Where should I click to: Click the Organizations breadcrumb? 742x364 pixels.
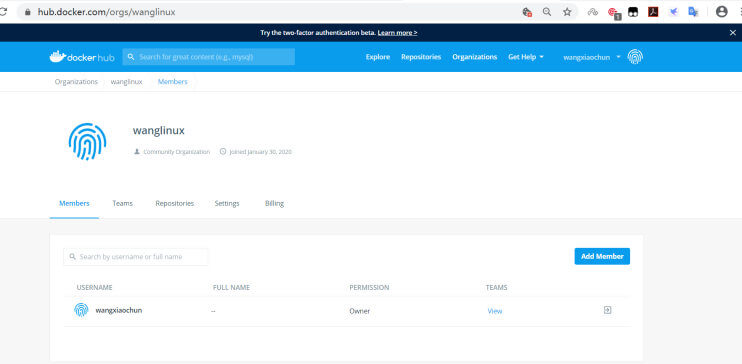click(76, 81)
